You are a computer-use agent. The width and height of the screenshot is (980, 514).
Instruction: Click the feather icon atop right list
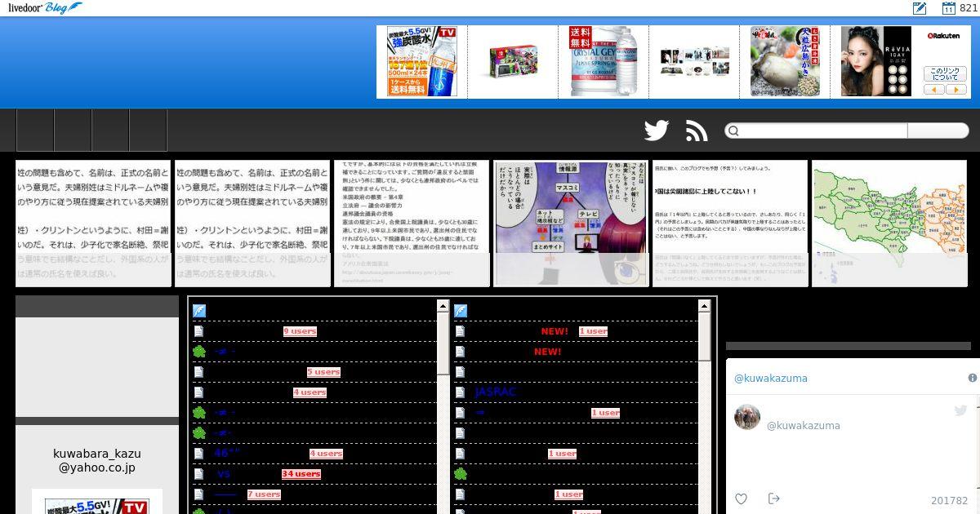coord(461,311)
